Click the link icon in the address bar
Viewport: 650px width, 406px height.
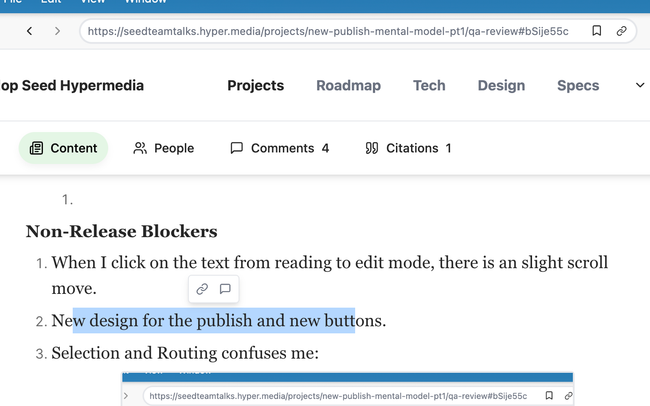pos(622,31)
